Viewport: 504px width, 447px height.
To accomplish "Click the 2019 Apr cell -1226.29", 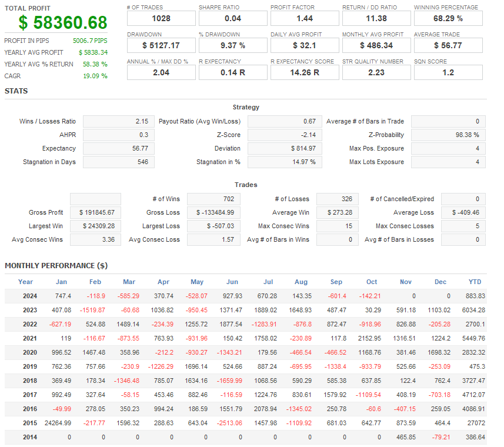I will click(x=161, y=367).
